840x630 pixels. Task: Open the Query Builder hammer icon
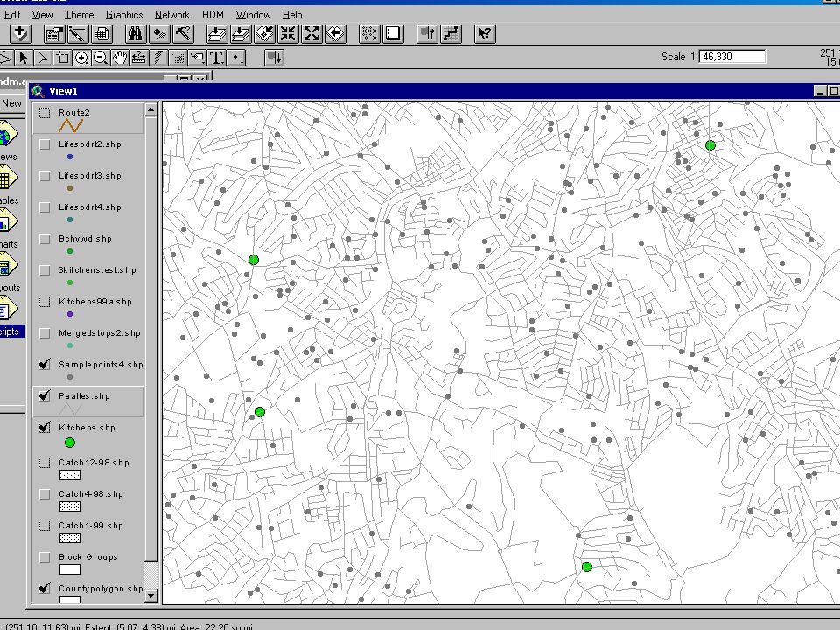coord(183,34)
